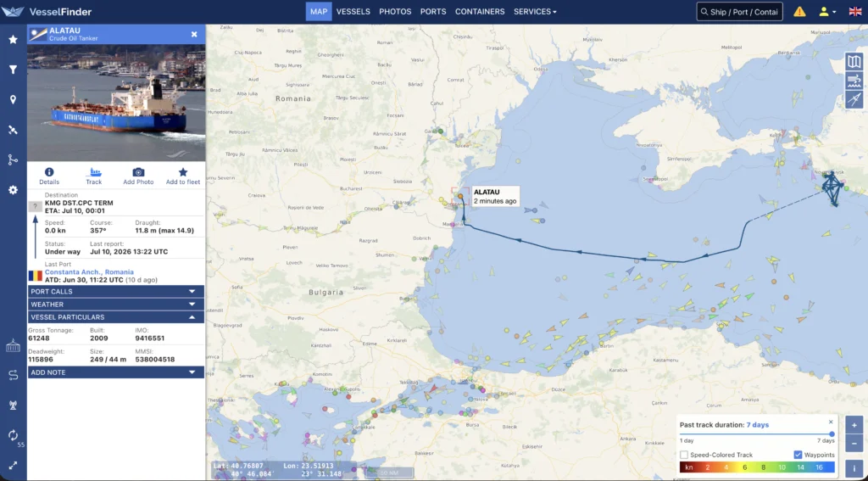The width and height of the screenshot is (868, 481).
Task: Collapse the VESSEL PARTICULARS section
Action: 116,317
